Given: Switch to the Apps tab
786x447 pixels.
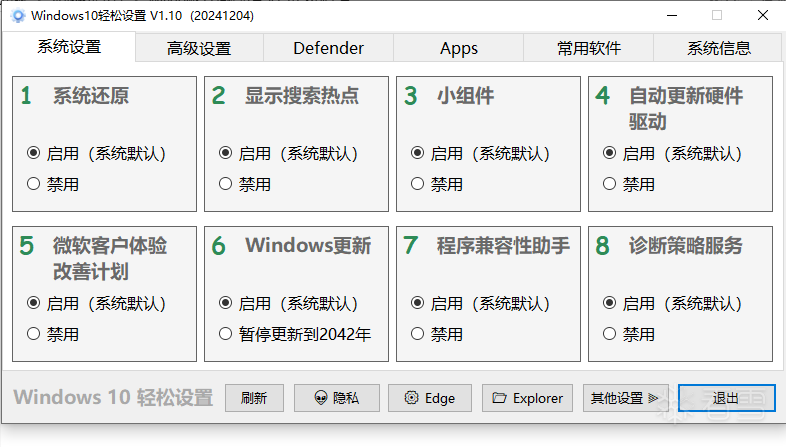Looking at the screenshot, I should 459,48.
